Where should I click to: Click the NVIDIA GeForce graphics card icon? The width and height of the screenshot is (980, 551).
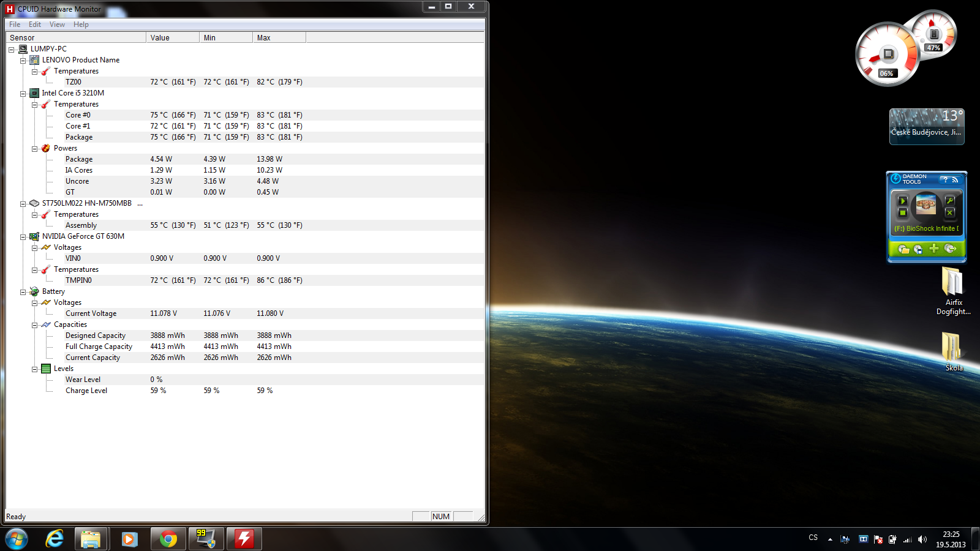click(x=34, y=236)
